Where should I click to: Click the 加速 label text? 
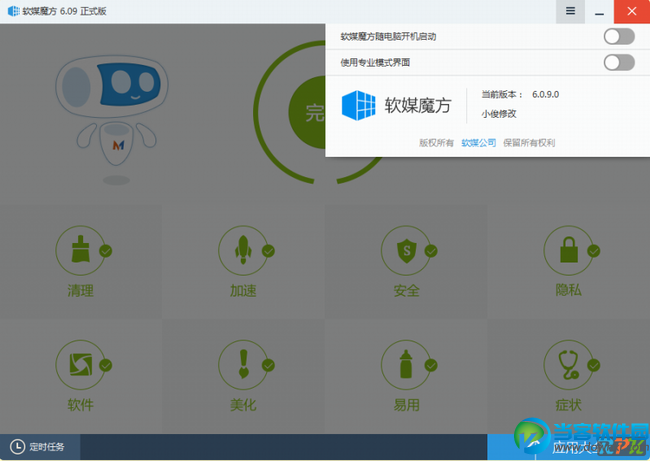(x=243, y=291)
